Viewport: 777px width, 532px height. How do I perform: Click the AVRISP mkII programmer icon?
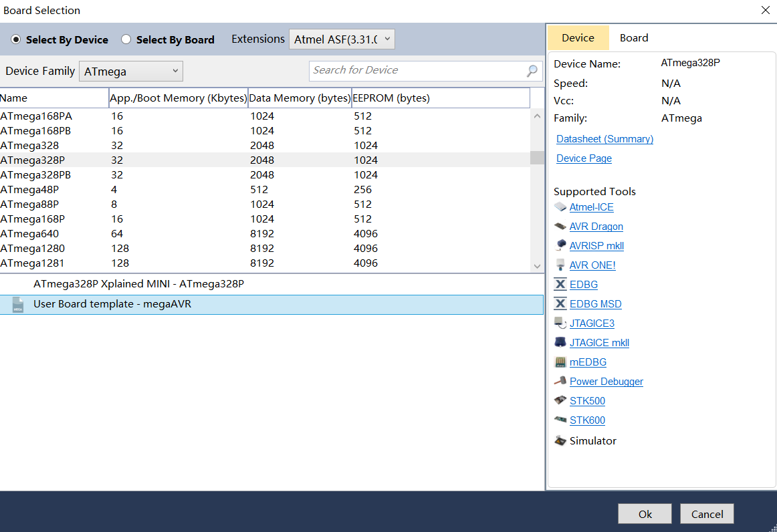[560, 245]
